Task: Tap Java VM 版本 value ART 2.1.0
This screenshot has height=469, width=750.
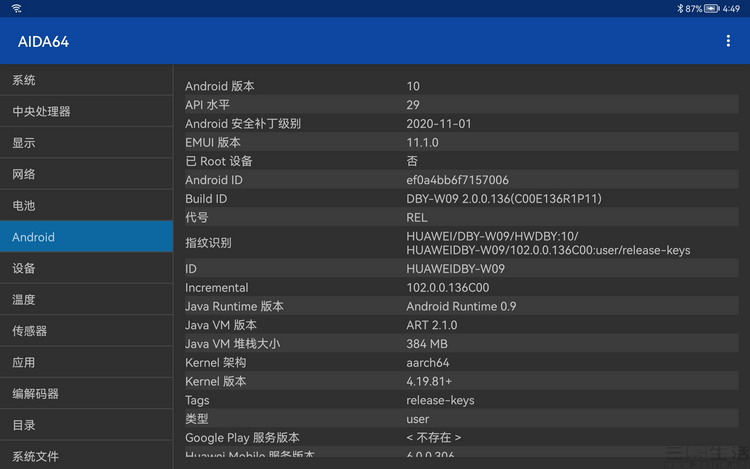Action: 431,325
